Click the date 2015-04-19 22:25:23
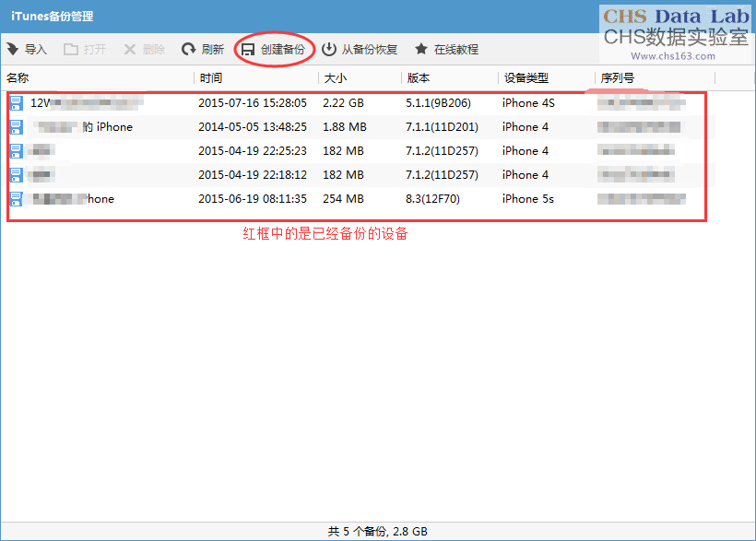Image resolution: width=756 pixels, height=541 pixels. (x=253, y=151)
